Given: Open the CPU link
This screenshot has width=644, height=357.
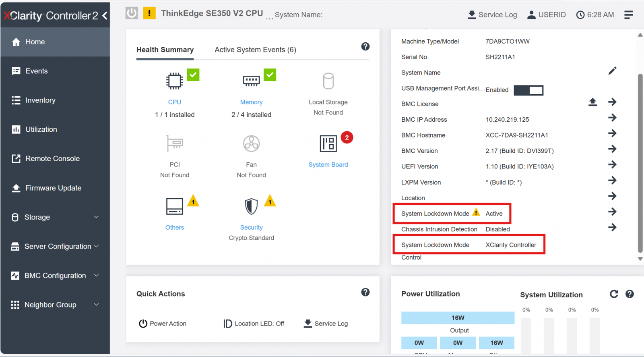Looking at the screenshot, I should coord(175,102).
